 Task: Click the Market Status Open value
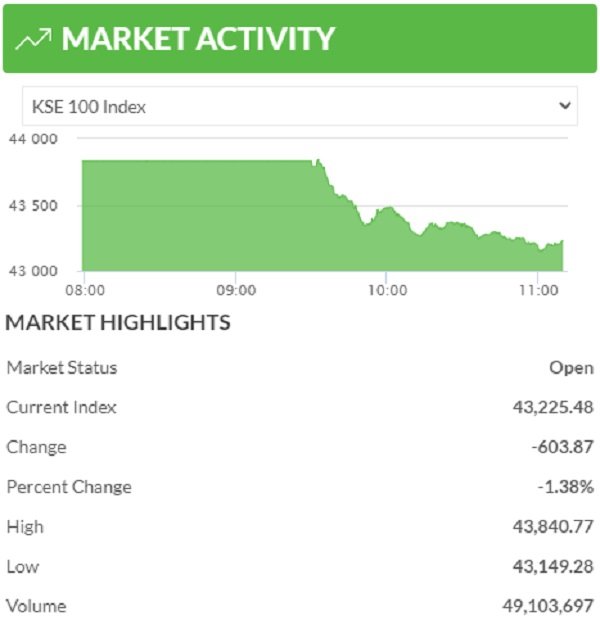click(571, 368)
